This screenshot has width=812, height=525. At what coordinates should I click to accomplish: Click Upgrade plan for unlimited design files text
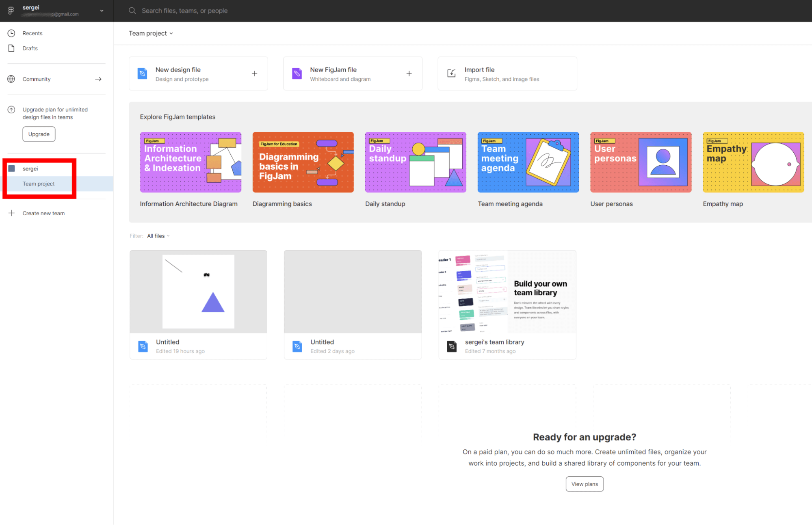pyautogui.click(x=55, y=113)
